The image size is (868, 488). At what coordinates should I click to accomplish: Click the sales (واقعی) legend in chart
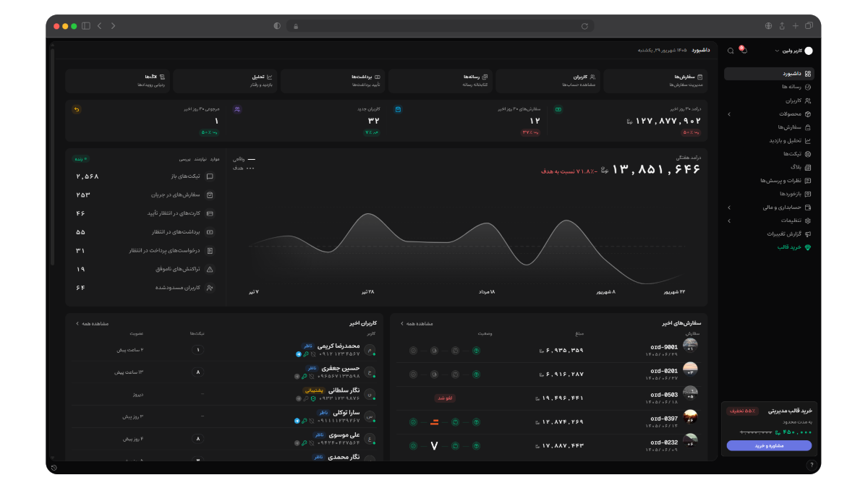click(x=244, y=159)
